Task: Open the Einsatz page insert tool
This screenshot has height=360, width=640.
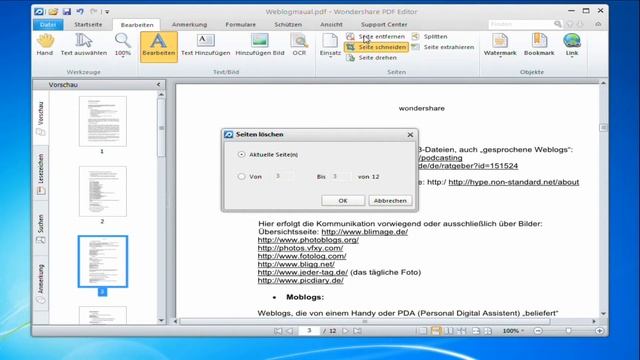Action: click(330, 45)
